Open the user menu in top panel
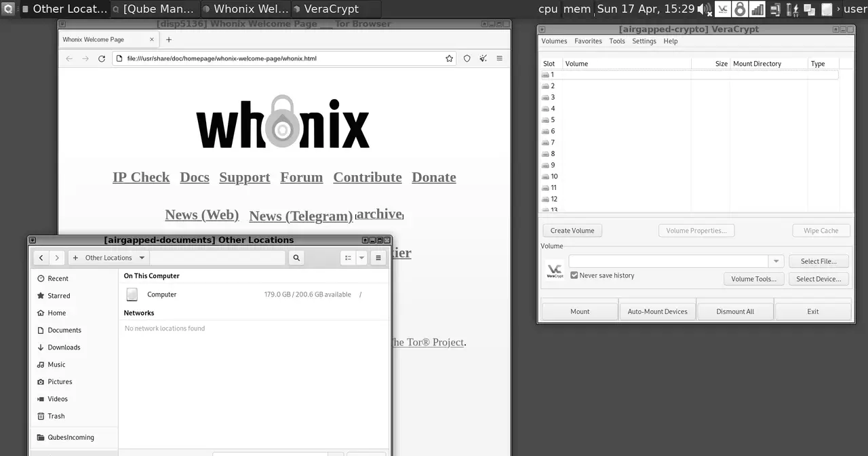Image resolution: width=868 pixels, height=456 pixels. [x=855, y=9]
